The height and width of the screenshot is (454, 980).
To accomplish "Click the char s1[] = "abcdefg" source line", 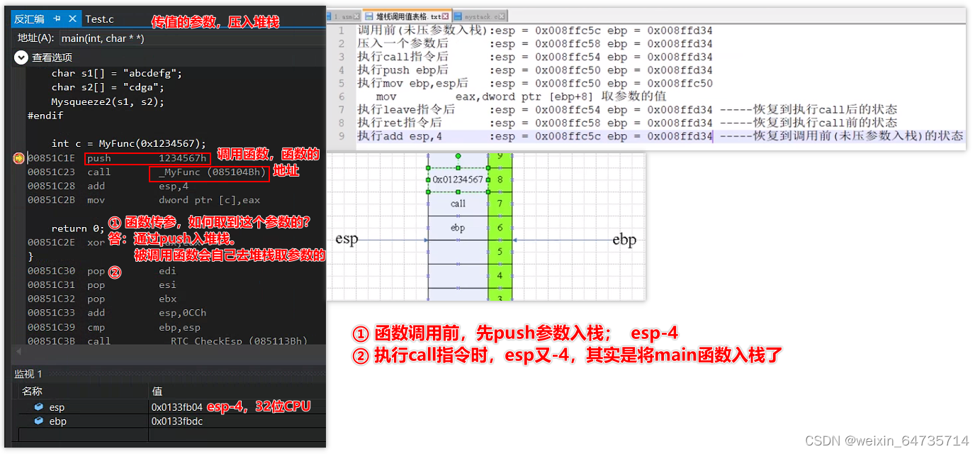I will coord(117,73).
